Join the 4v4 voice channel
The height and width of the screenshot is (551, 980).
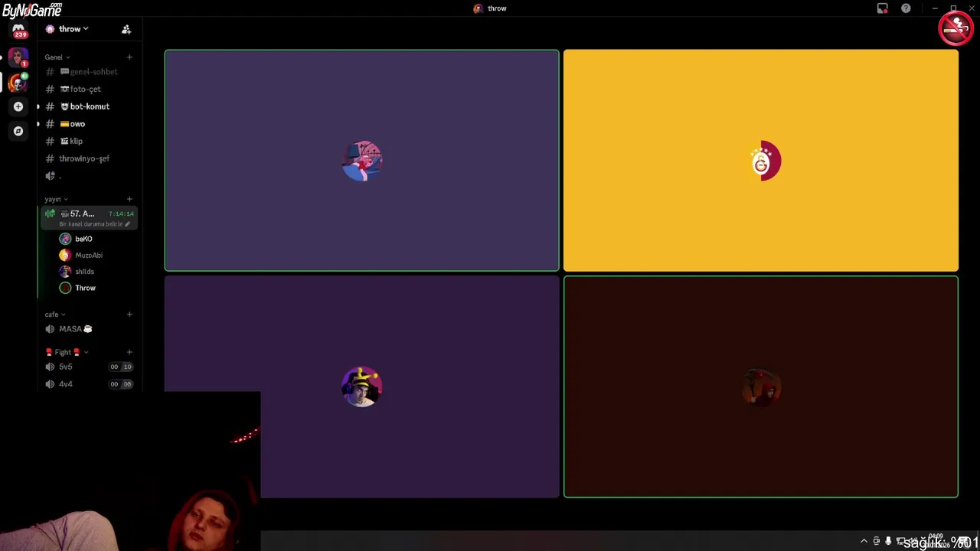tap(88, 384)
